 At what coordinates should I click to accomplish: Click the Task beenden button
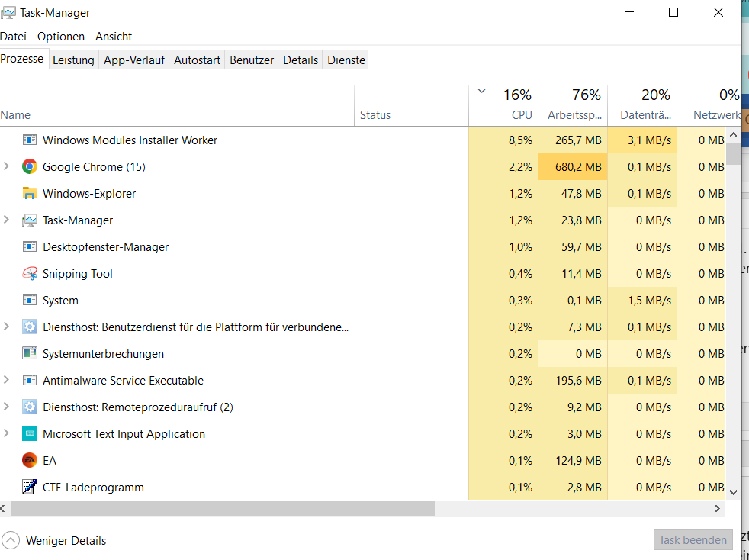[693, 540]
